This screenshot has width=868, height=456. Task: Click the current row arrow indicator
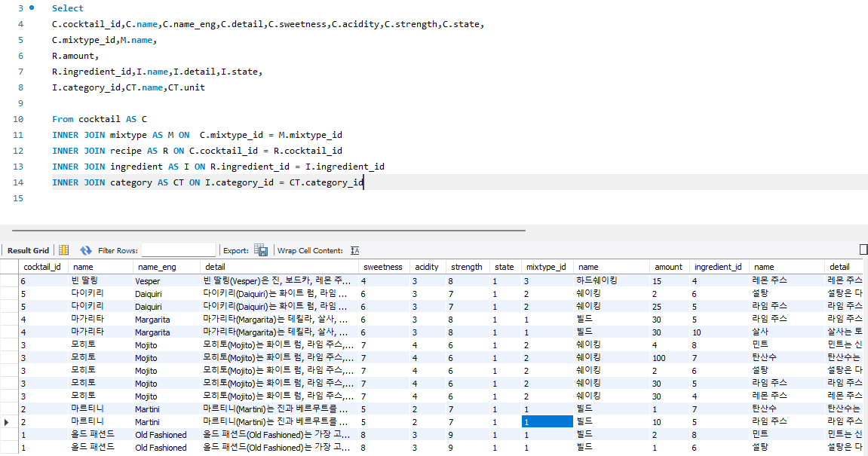(x=7, y=422)
